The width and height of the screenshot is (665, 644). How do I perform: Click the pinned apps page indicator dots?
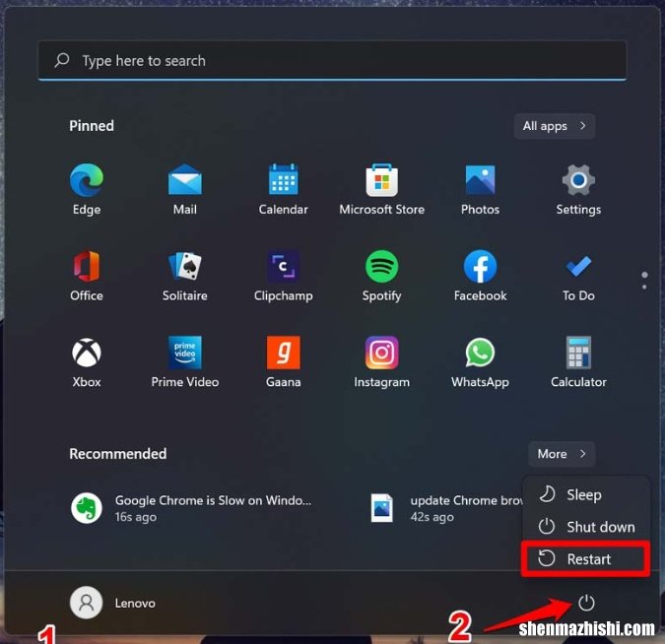click(x=644, y=281)
